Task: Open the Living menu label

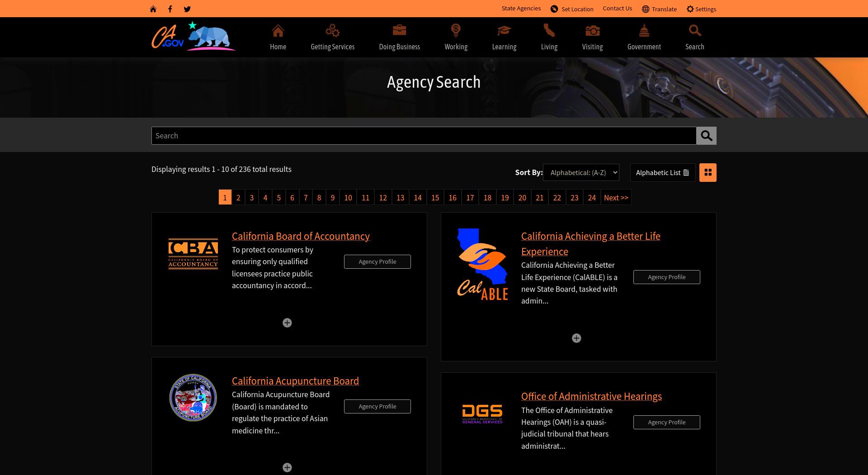Action: coord(549,47)
